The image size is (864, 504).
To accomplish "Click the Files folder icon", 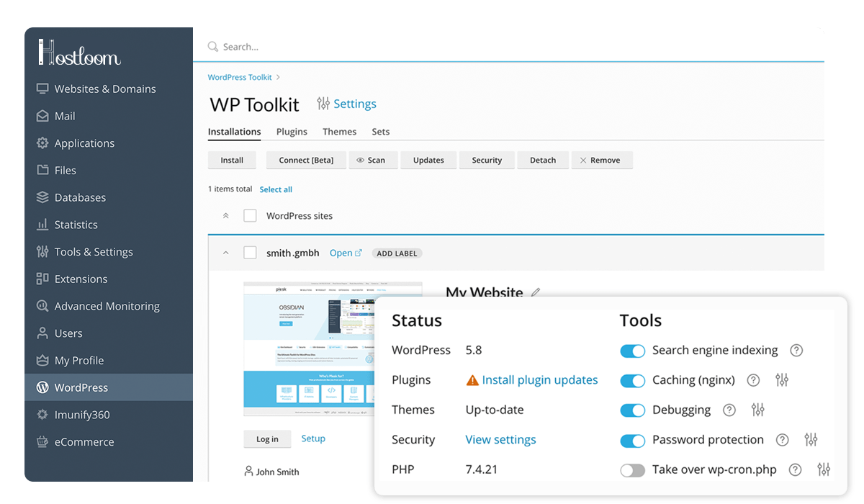I will click(x=42, y=170).
